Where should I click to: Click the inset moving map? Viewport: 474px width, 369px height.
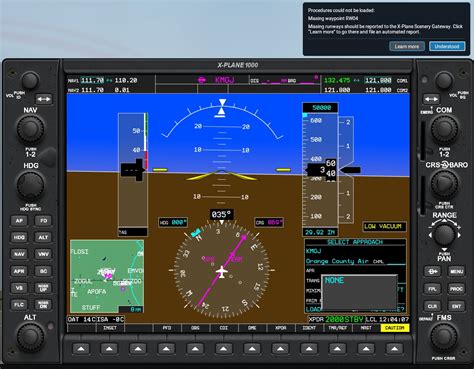pyautogui.click(x=107, y=276)
